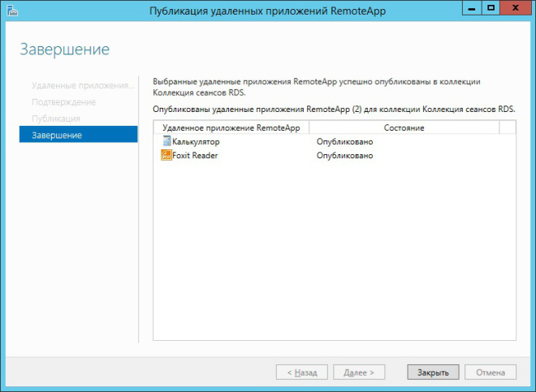Screen dimensions: 536x392
Task: Close the window using the red X
Action: [515, 7]
